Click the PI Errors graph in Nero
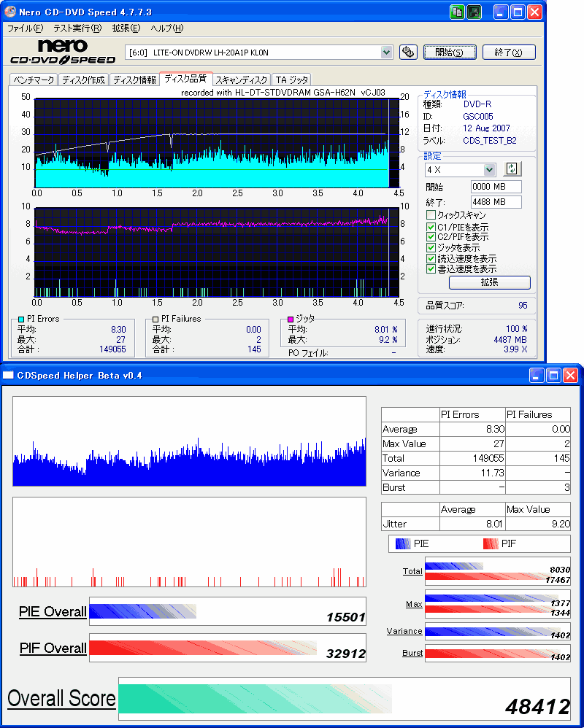Viewport: 584px width, 728px height. coord(217,143)
